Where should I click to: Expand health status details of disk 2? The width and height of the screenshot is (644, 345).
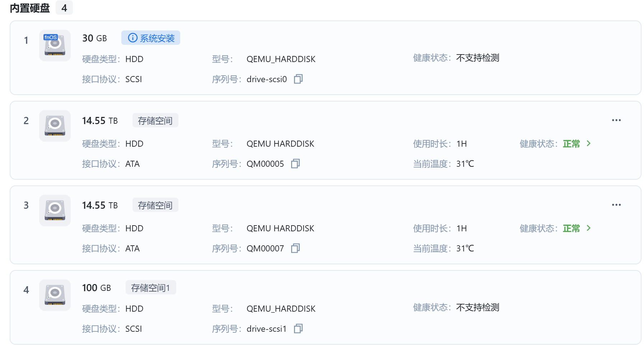click(x=589, y=143)
